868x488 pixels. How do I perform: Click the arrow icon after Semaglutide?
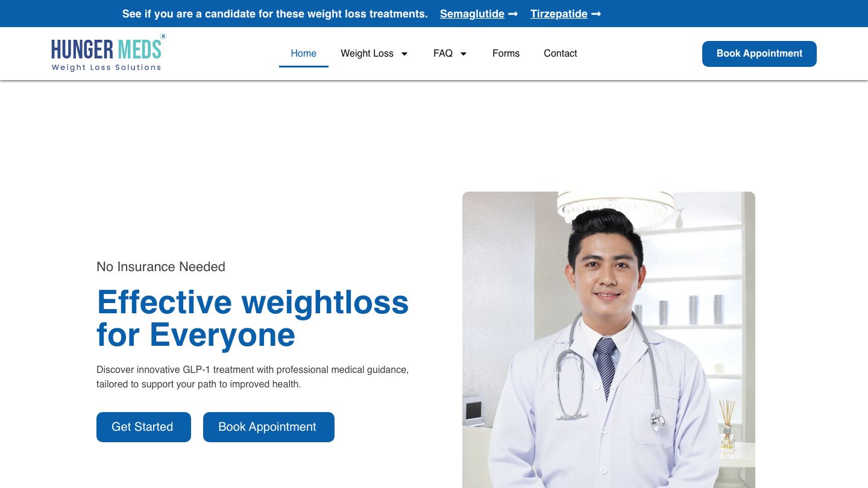(x=513, y=14)
